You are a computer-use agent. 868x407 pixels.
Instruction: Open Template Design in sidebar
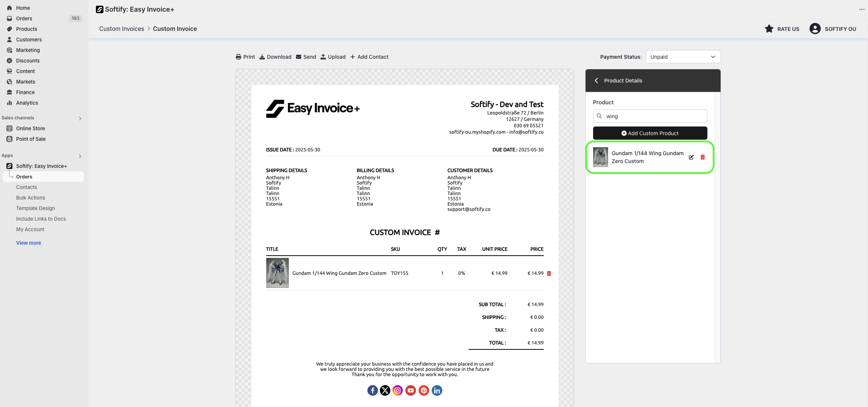35,208
